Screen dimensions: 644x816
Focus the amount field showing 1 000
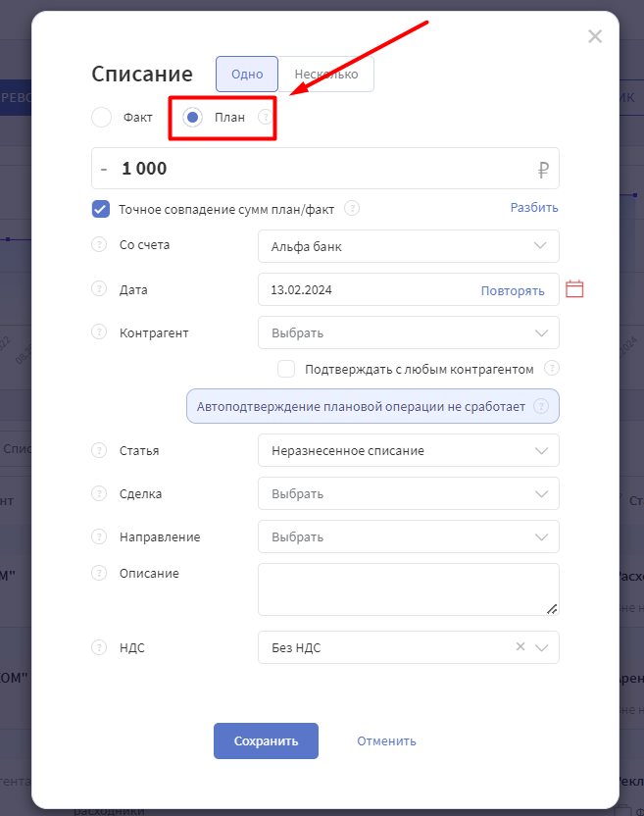pyautogui.click(x=325, y=168)
